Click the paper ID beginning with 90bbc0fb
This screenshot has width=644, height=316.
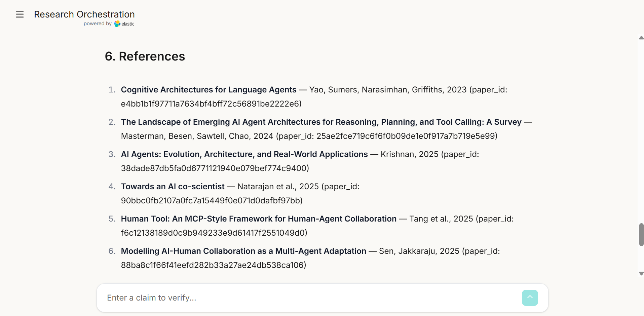click(x=211, y=201)
